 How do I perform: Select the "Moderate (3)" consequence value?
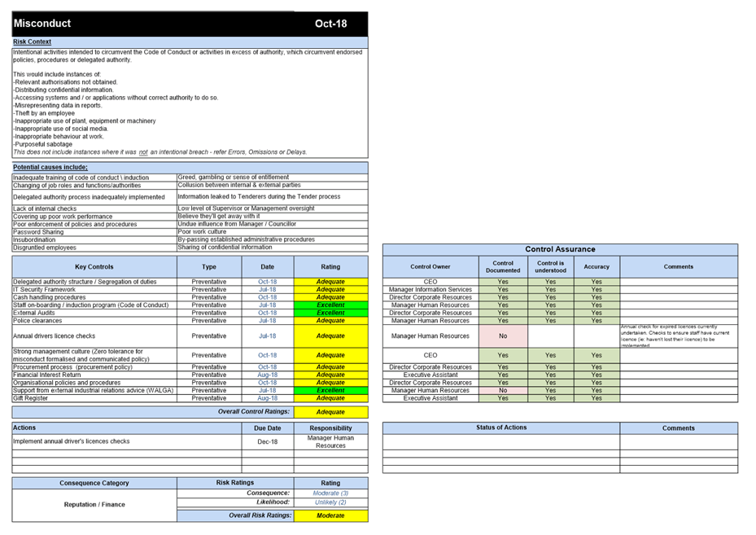330,493
